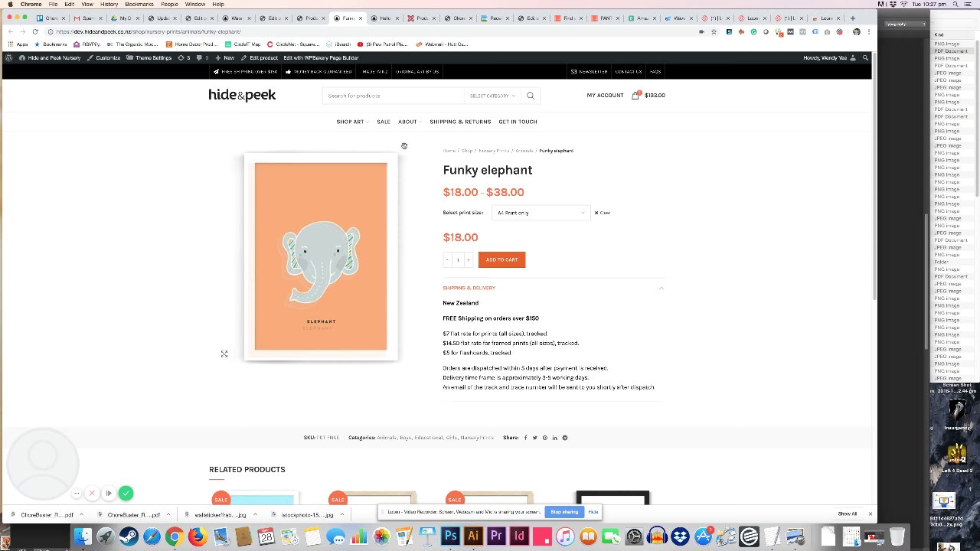Click Stop sharing in the Loom bar

click(x=564, y=512)
